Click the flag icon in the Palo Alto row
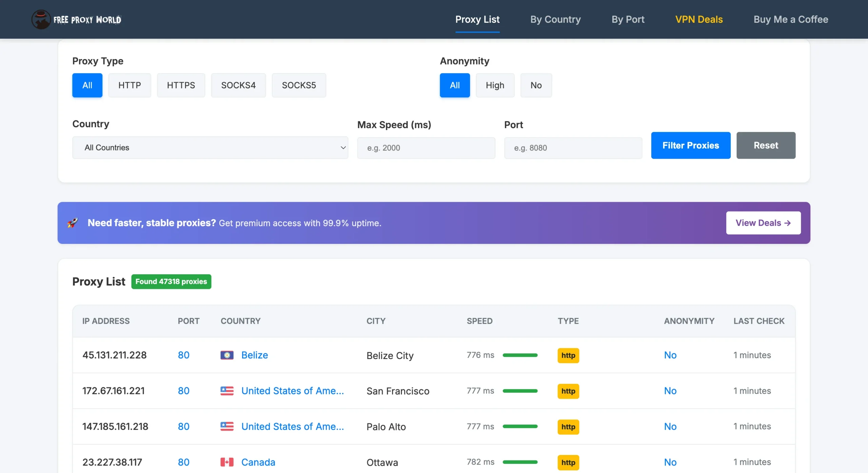868x473 pixels. click(x=227, y=426)
